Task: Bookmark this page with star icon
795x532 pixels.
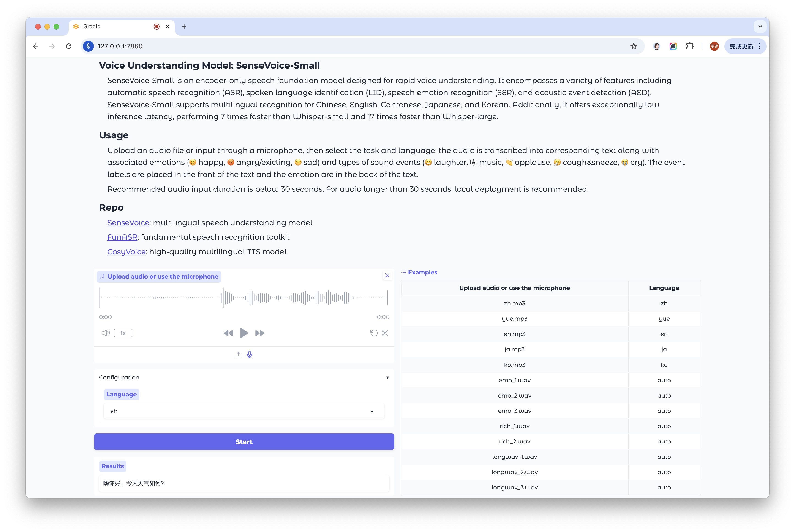Action: [x=634, y=46]
